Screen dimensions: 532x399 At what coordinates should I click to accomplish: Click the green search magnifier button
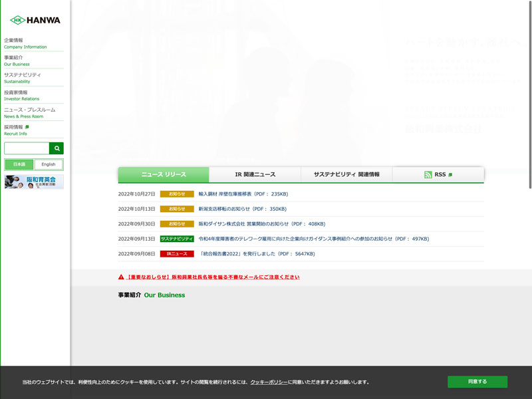(x=57, y=148)
